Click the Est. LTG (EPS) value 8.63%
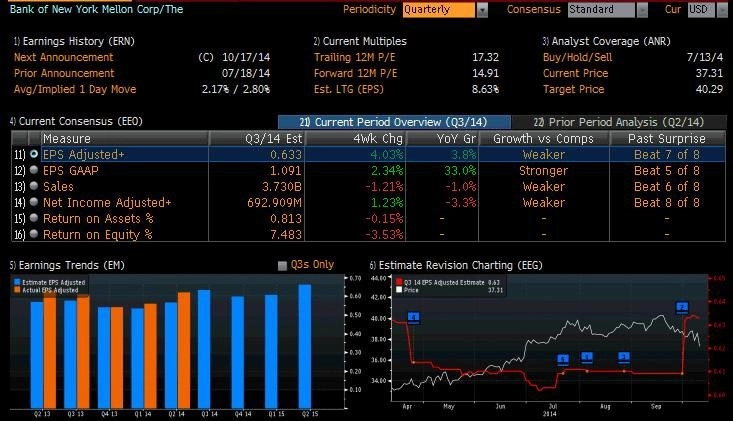The width and height of the screenshot is (733, 421). click(x=485, y=89)
